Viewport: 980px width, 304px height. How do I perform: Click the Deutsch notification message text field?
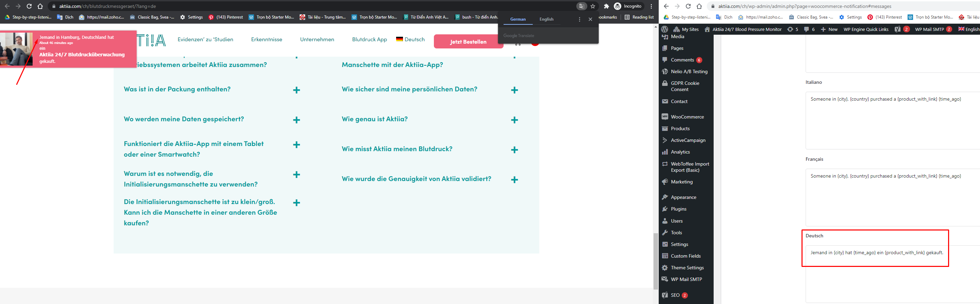[892, 274]
